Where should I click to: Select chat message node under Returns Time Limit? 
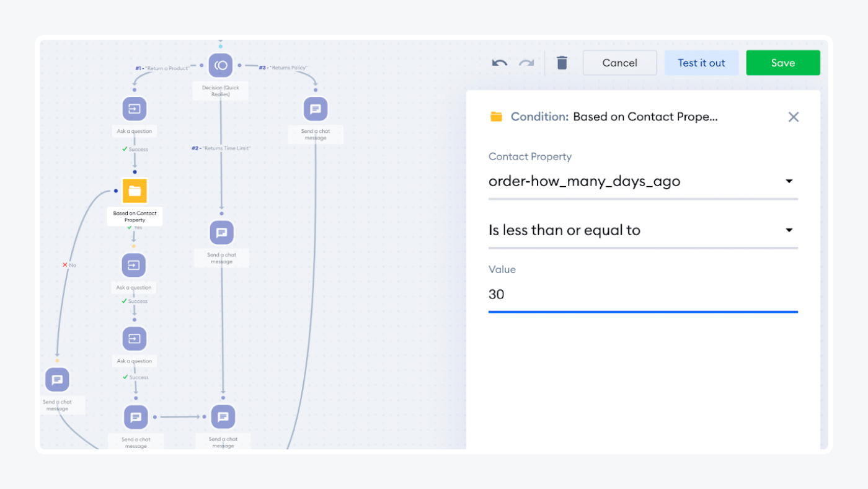(221, 233)
